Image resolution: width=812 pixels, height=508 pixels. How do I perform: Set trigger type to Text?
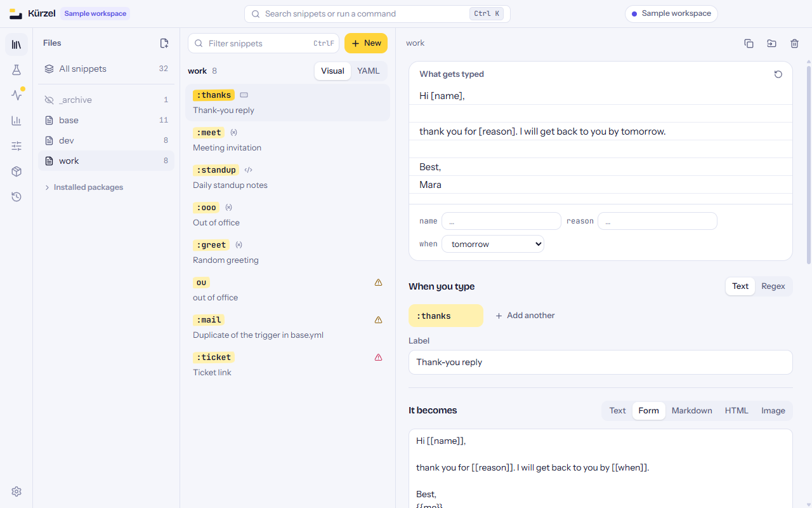click(x=740, y=286)
